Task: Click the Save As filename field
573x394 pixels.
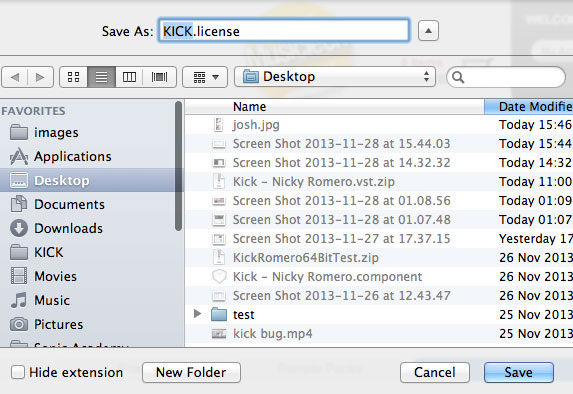Action: pyautogui.click(x=284, y=31)
